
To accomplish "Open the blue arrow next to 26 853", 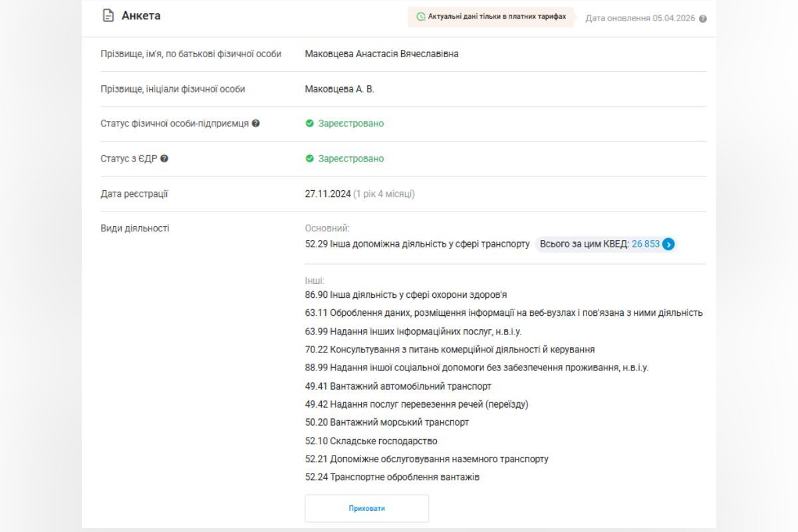I will [x=668, y=244].
